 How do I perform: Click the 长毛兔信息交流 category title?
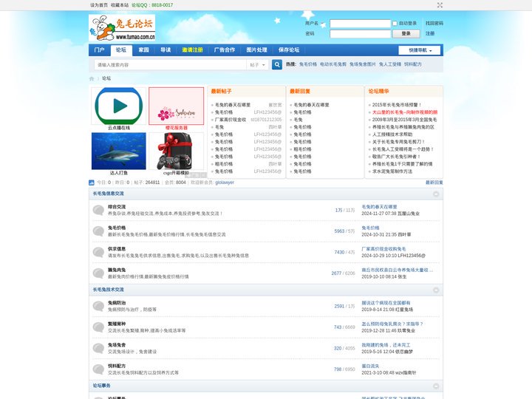click(x=108, y=194)
